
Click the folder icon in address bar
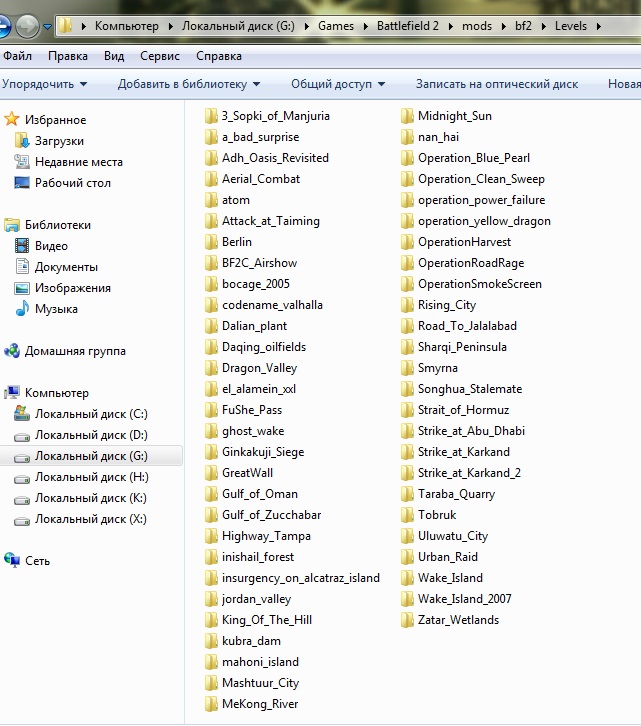coord(66,25)
